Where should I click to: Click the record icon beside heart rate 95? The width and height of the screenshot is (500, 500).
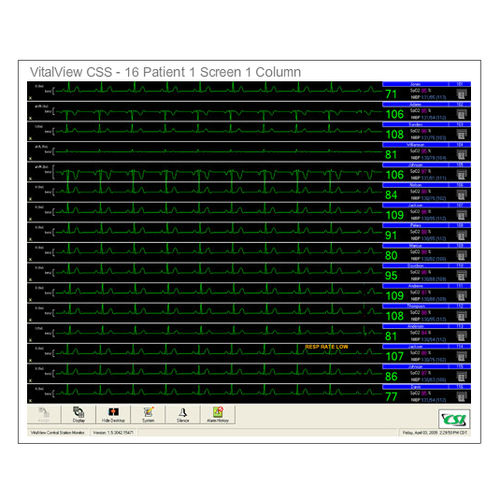pyautogui.click(x=461, y=276)
